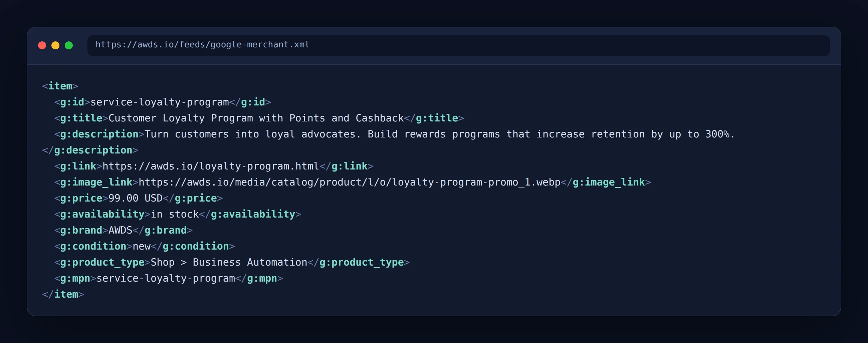Open the loyalty-program-promo_1.webp image link

350,183
